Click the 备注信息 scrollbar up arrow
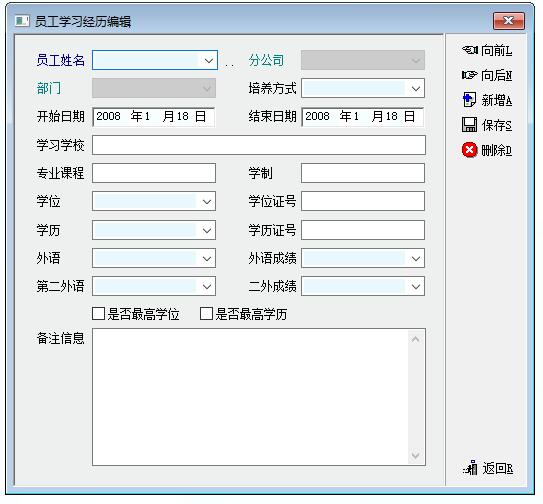Viewport: 543px width, 504px height. point(416,339)
